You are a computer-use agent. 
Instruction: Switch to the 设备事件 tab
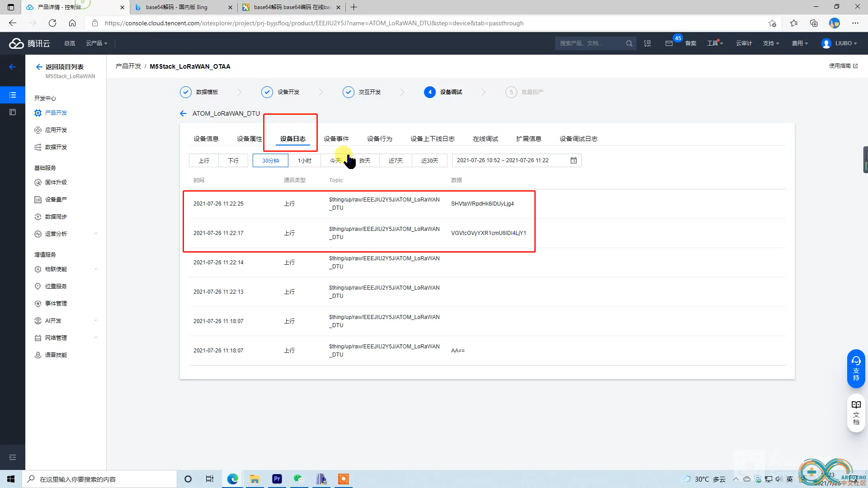point(336,139)
